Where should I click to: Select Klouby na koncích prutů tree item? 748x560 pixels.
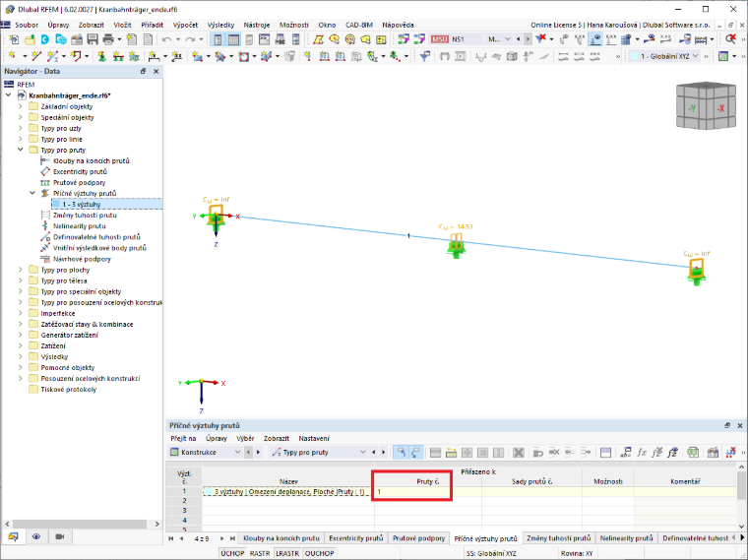click(92, 160)
